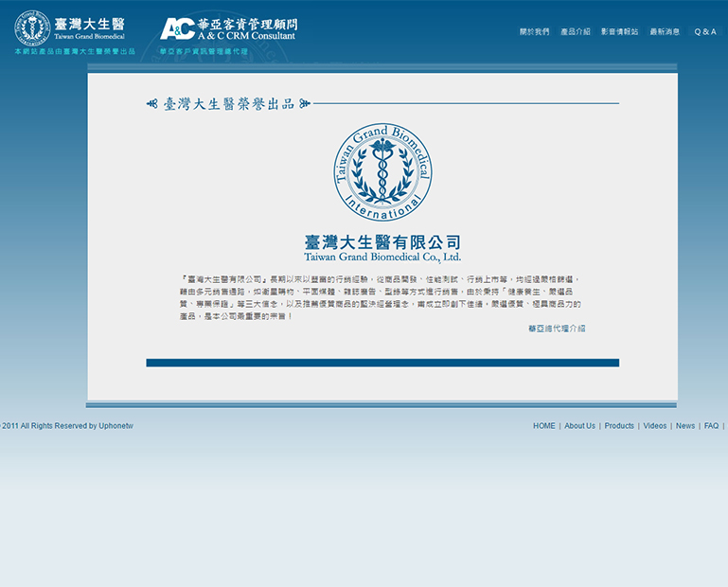This screenshot has height=587, width=728.
Task: Click the Videos footer link
Action: click(655, 426)
